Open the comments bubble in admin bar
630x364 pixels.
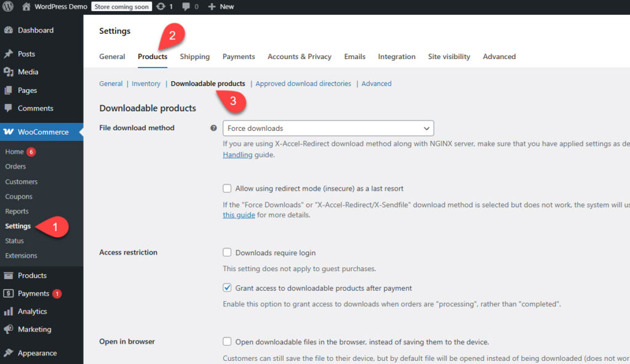pyautogui.click(x=186, y=6)
